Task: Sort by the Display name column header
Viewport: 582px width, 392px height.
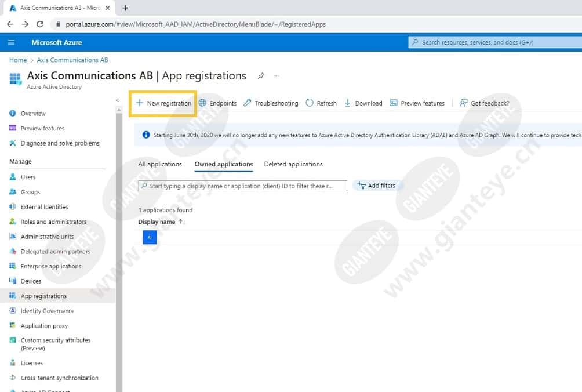Action: click(x=161, y=222)
